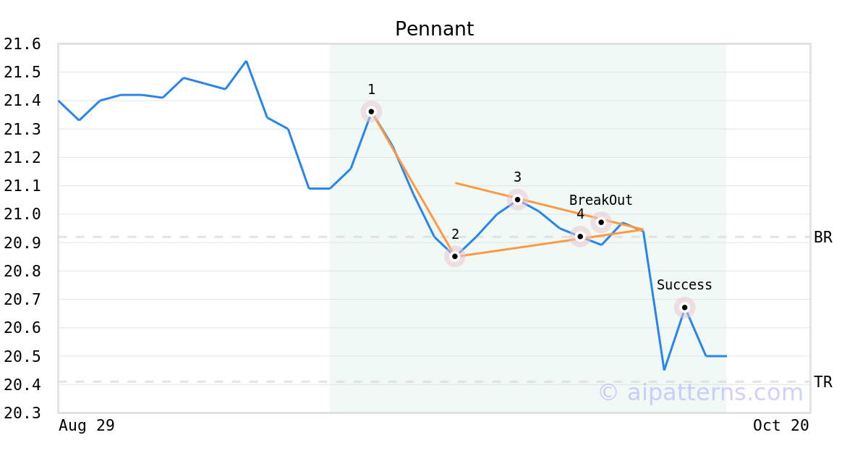This screenshot has width=868, height=456.
Task: Click the "BreakOut" text annotation
Action: (x=600, y=200)
